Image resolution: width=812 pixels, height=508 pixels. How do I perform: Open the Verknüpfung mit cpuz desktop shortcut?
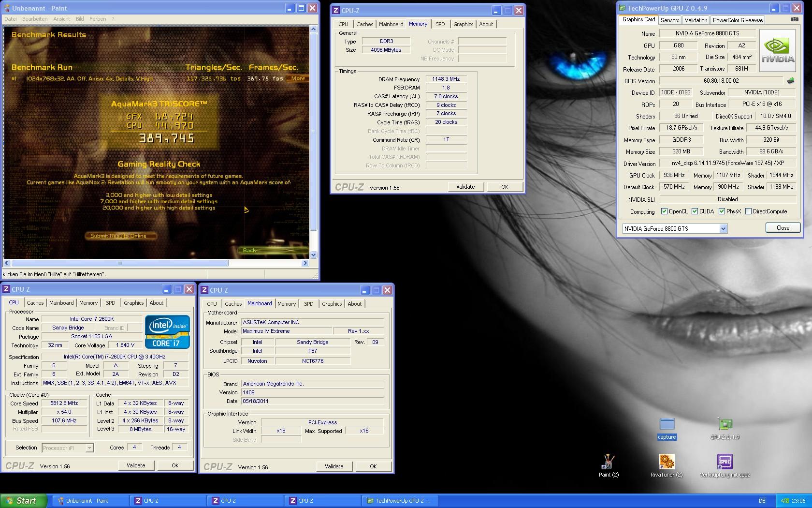click(725, 465)
